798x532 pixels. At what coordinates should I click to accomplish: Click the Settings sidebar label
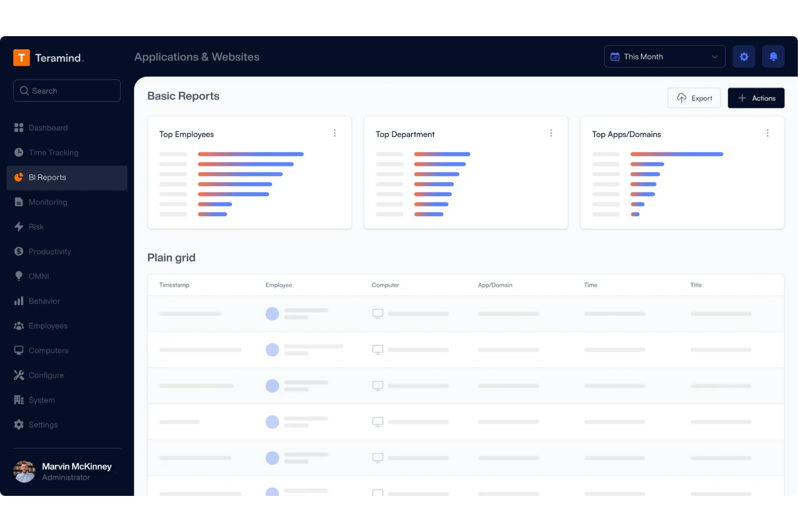click(x=43, y=425)
